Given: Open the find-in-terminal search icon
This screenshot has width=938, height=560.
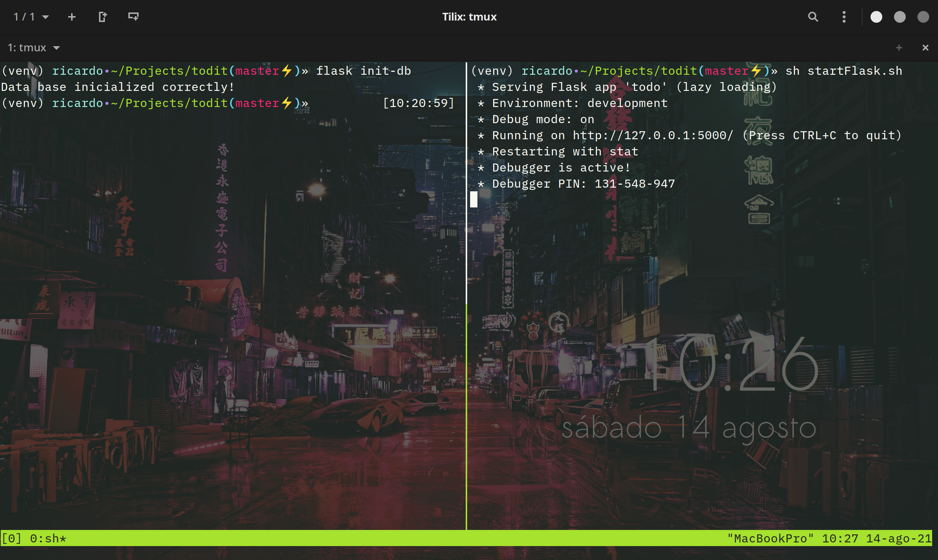Looking at the screenshot, I should point(813,17).
